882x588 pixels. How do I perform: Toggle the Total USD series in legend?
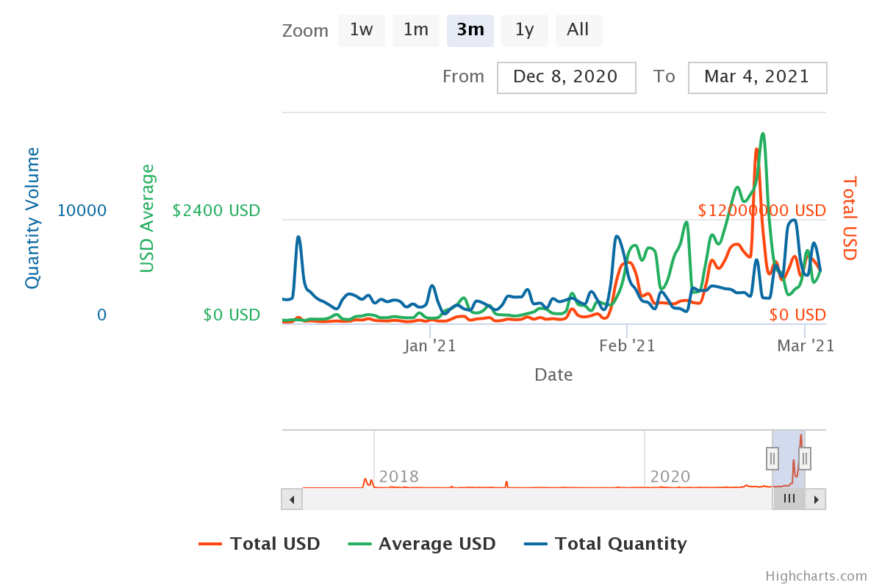(x=259, y=544)
